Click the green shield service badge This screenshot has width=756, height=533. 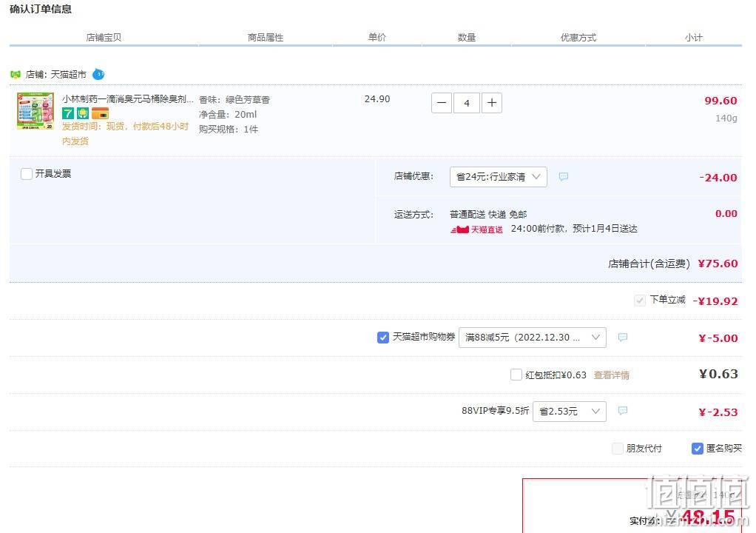83,113
